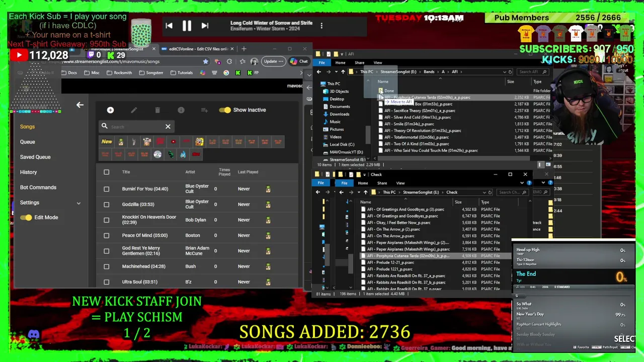Image resolution: width=644 pixels, height=362 pixels.
Task: Click the delete trash icon in songs toolbar
Action: tap(157, 110)
